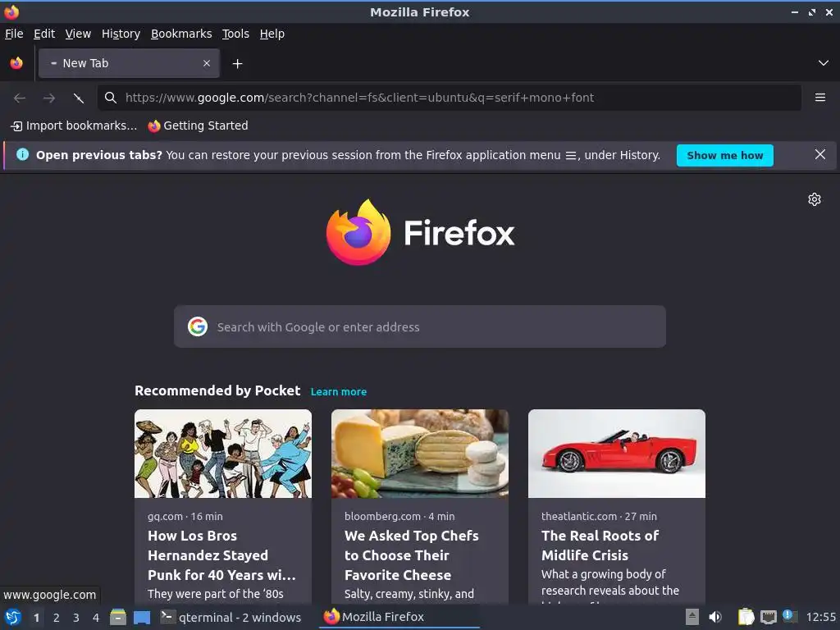
Task: Dismiss the Open previous tabs notification
Action: click(x=820, y=155)
